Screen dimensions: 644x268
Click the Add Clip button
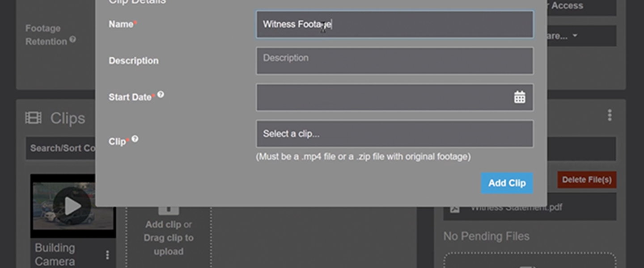(507, 183)
